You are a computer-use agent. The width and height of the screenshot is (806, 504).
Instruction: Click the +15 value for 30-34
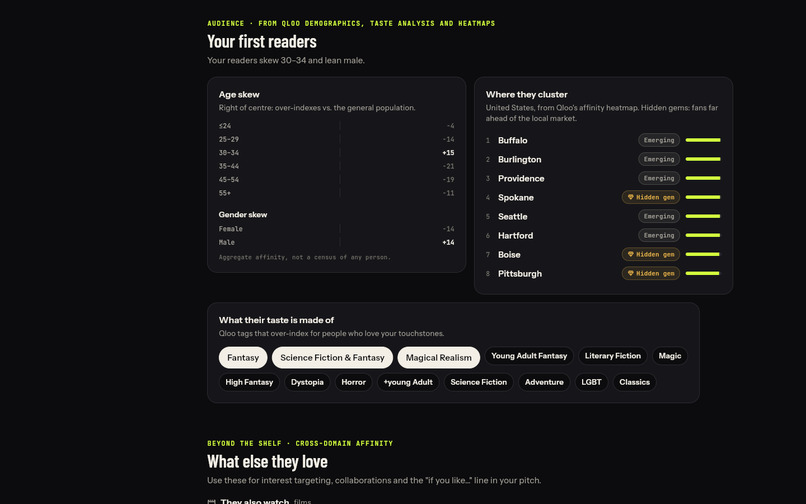pyautogui.click(x=448, y=153)
